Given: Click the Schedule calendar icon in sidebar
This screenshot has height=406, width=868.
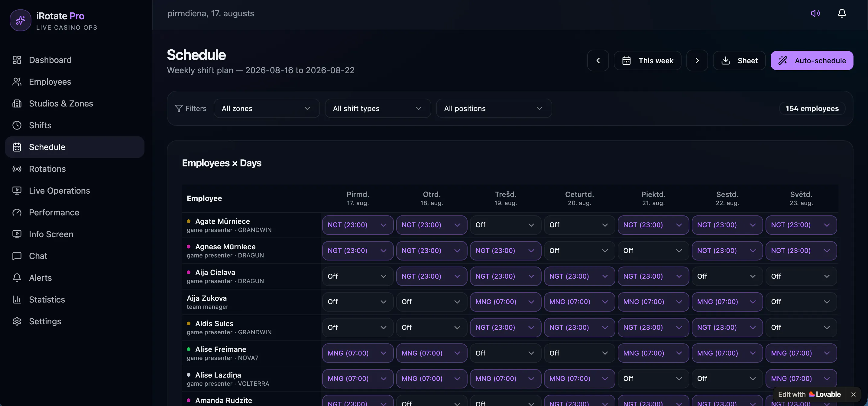Looking at the screenshot, I should (x=17, y=147).
